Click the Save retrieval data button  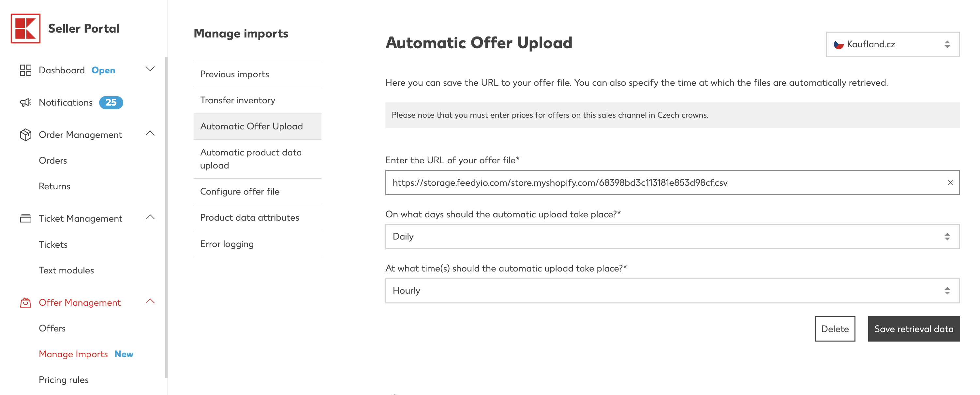coord(913,329)
